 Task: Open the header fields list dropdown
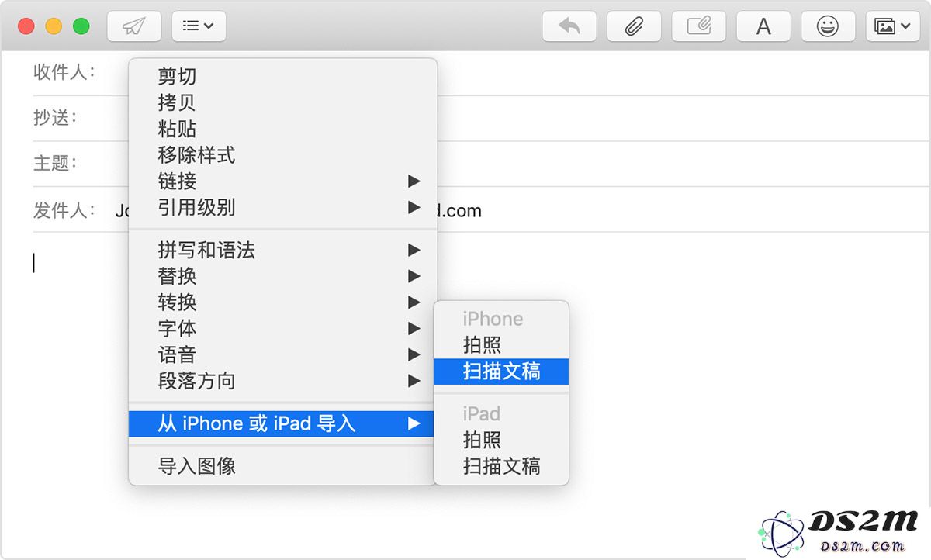coord(199,26)
